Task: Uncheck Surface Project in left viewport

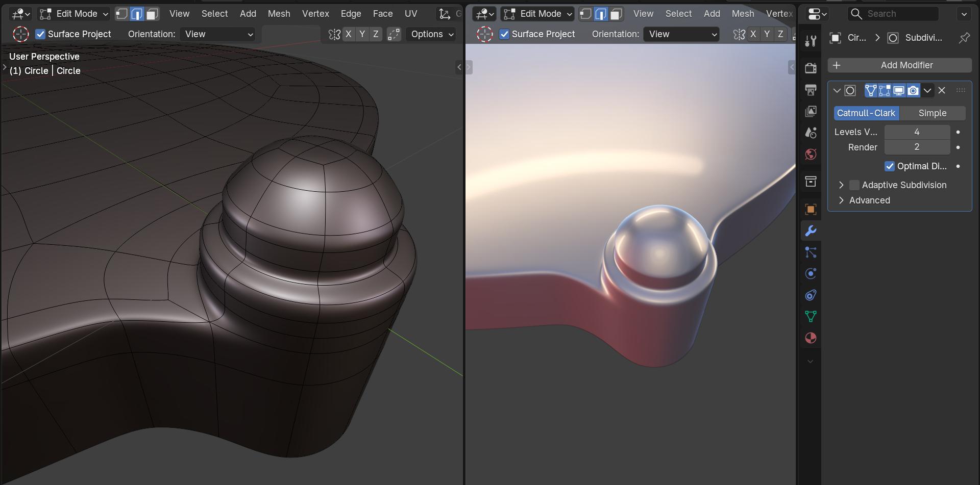Action: point(40,34)
